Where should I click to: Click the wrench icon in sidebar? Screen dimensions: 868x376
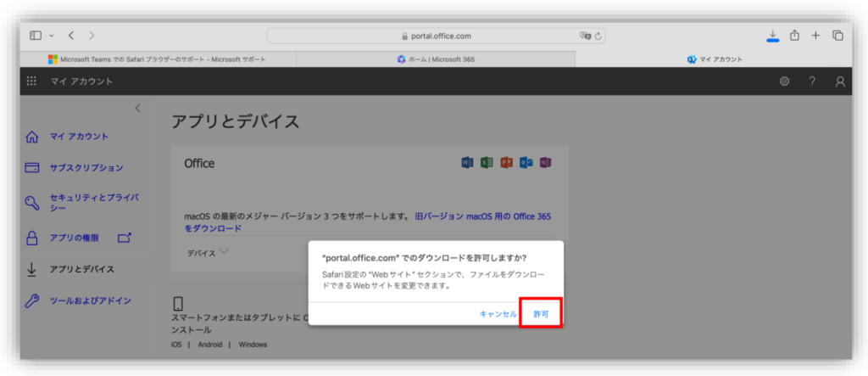coord(32,301)
